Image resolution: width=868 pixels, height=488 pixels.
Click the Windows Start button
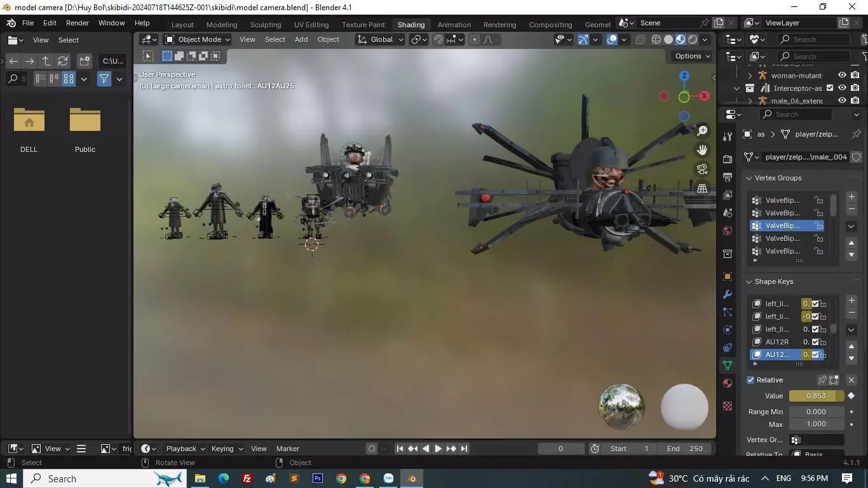[11, 478]
